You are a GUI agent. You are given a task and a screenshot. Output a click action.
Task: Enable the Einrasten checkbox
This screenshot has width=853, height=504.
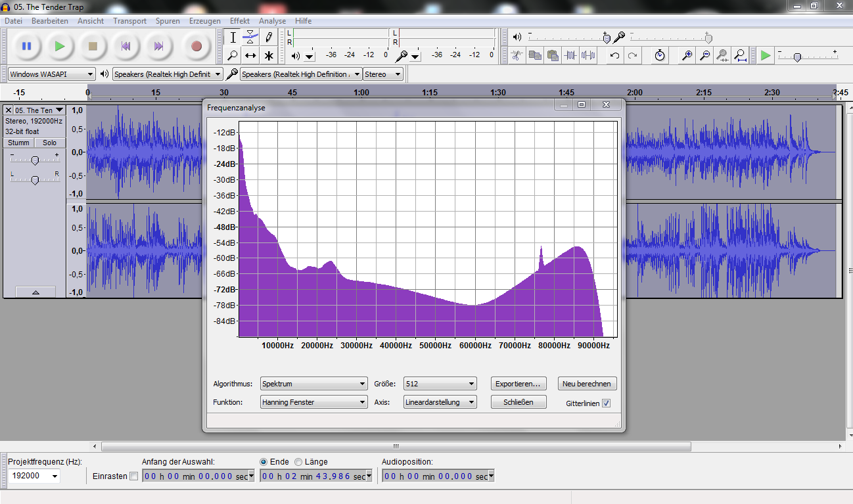point(133,476)
